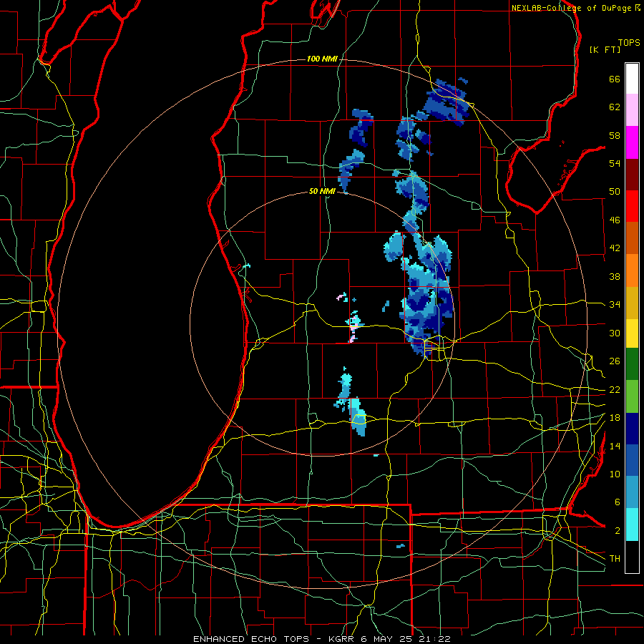Click the 66 scale value label
This screenshot has width=644, height=644.
615,79
